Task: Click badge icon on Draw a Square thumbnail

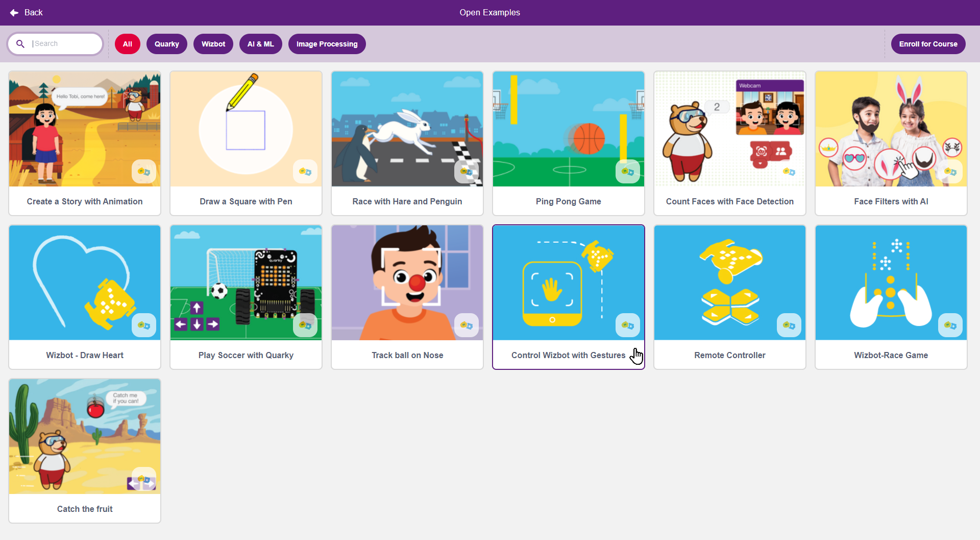Action: tap(305, 172)
